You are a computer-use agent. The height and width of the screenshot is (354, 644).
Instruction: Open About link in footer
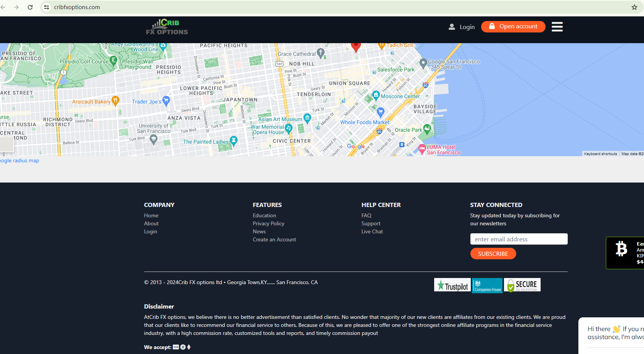pos(151,223)
